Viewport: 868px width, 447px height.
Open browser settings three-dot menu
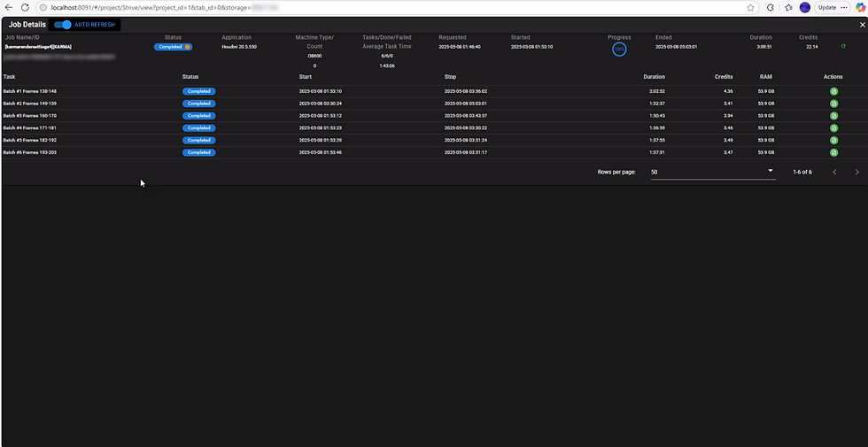point(843,8)
